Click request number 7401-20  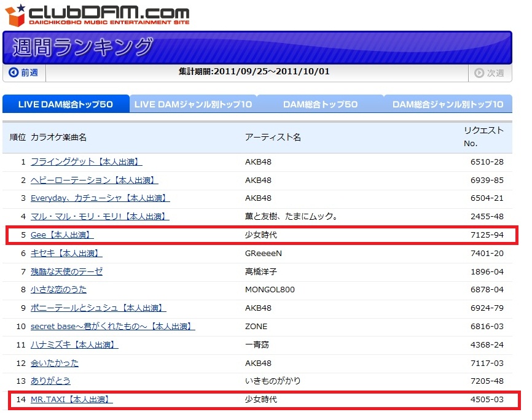pyautogui.click(x=487, y=253)
